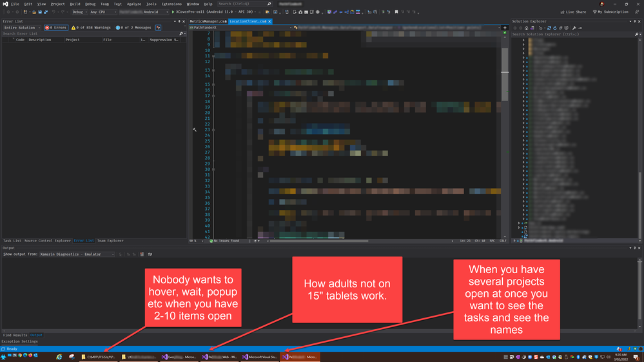Start debugging with the green play icon
The image size is (644, 362).
[173, 12]
